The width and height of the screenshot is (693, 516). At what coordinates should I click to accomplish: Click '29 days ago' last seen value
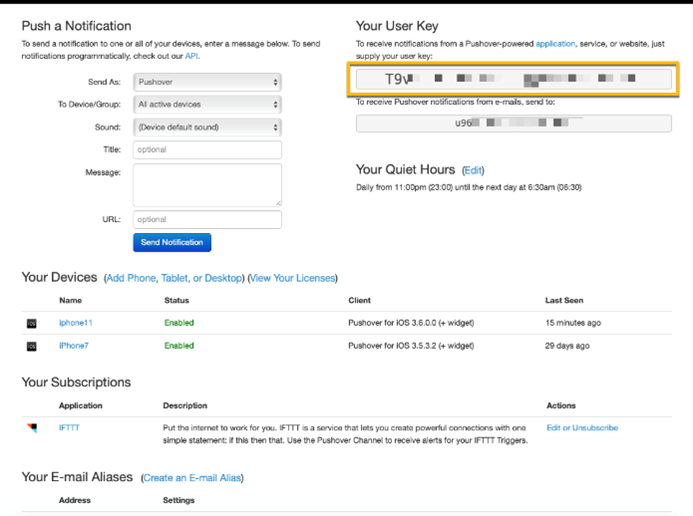[x=567, y=346]
